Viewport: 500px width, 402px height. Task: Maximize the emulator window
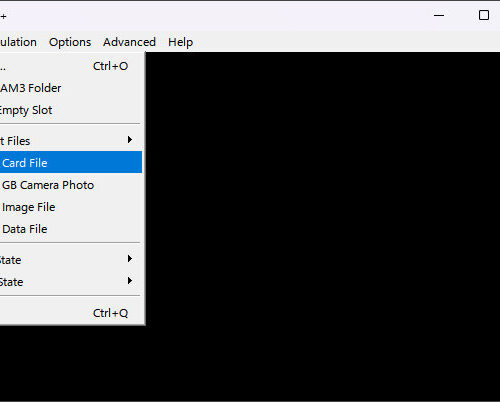point(484,15)
